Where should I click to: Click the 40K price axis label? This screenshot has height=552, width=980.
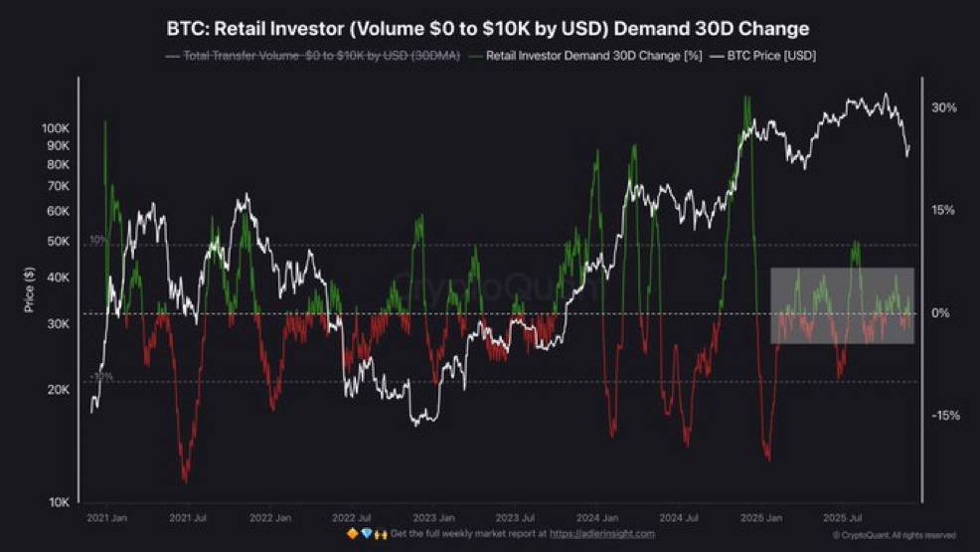[x=58, y=276]
